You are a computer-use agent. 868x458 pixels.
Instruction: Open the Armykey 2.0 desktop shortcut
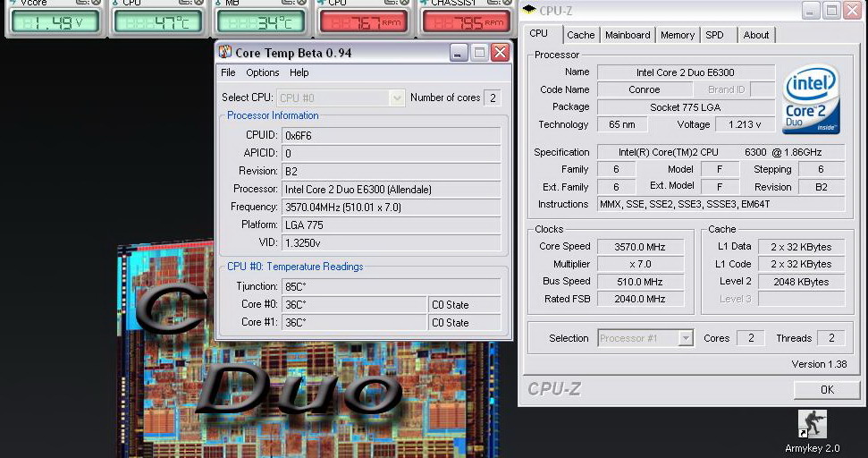coord(812,432)
